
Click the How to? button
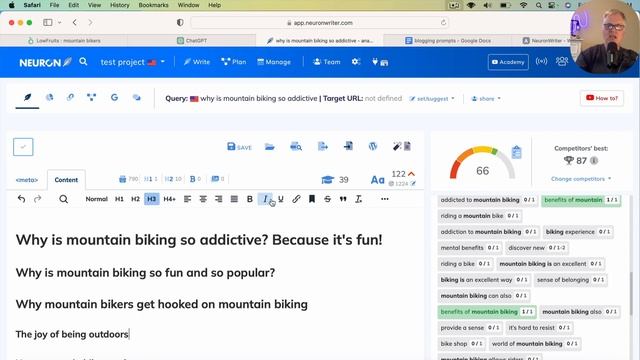tap(602, 98)
